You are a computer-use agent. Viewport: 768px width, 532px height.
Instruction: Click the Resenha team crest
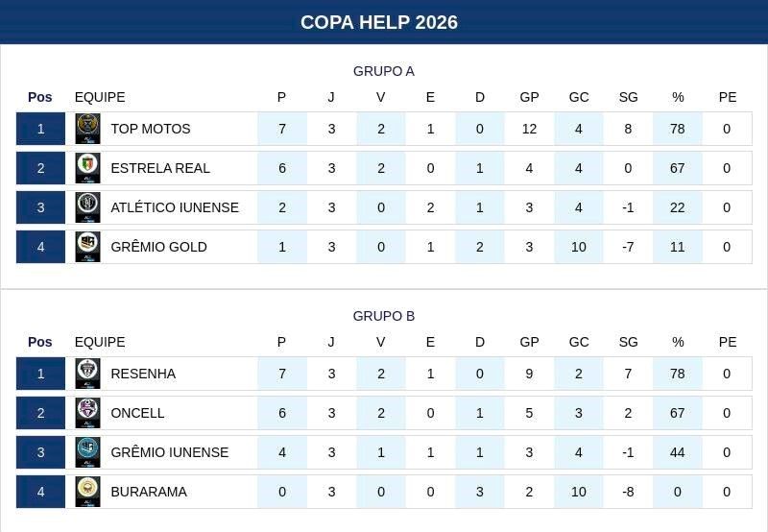(87, 374)
